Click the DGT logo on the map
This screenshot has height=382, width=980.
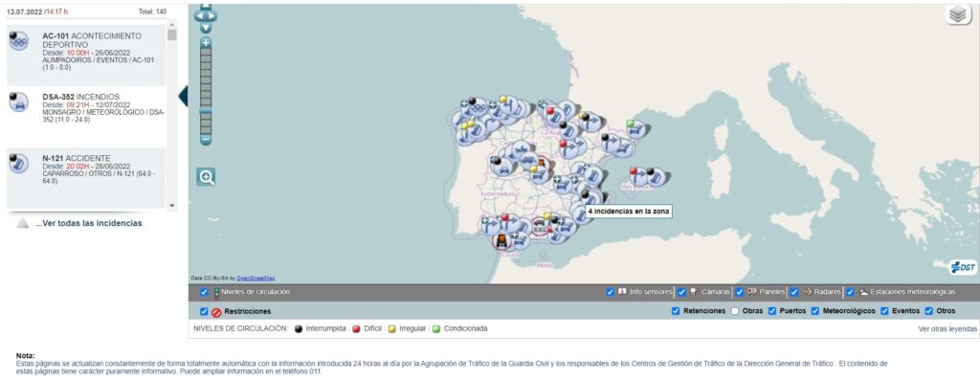(963, 267)
